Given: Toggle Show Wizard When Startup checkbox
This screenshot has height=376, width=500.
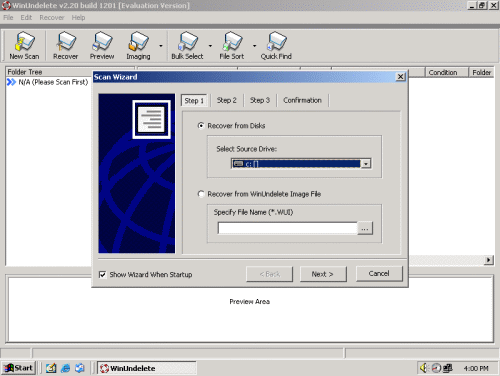Looking at the screenshot, I should [103, 275].
